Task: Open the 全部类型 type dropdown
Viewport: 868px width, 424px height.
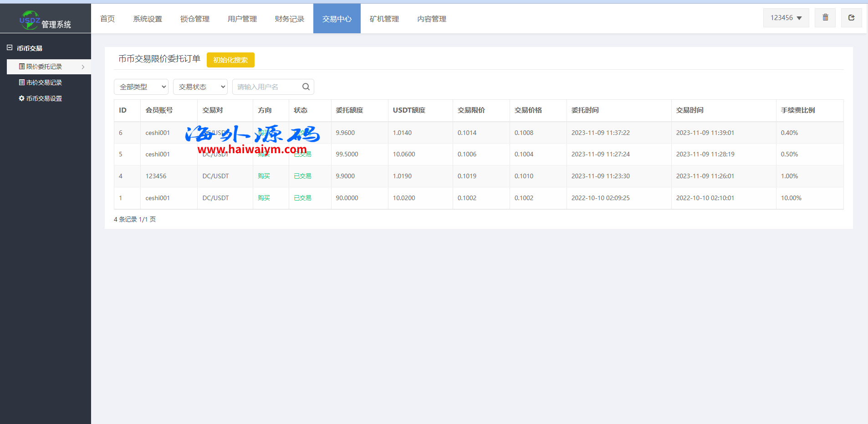Action: (141, 87)
